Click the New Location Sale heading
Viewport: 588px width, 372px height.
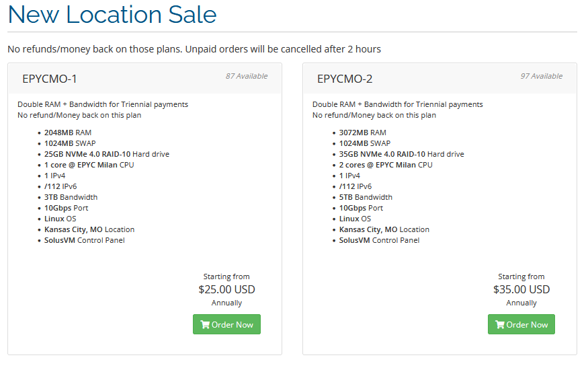(x=112, y=14)
